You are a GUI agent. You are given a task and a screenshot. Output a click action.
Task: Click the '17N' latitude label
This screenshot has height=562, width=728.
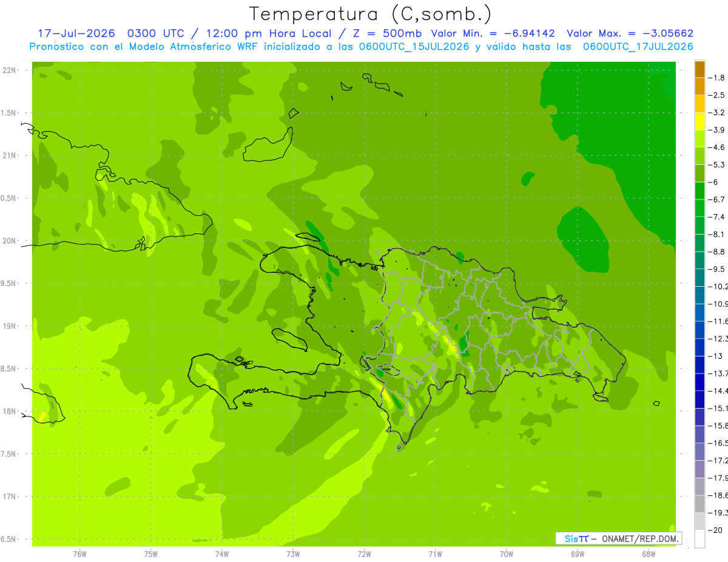(10, 497)
